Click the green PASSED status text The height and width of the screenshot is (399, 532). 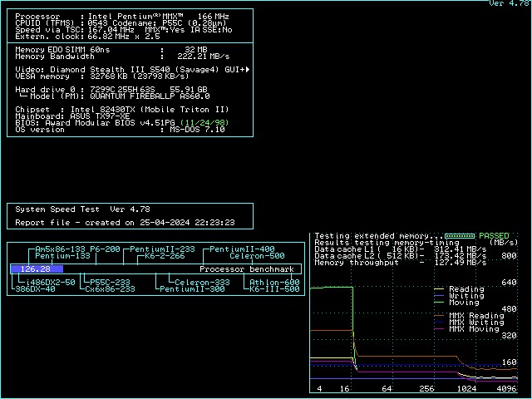[493, 236]
